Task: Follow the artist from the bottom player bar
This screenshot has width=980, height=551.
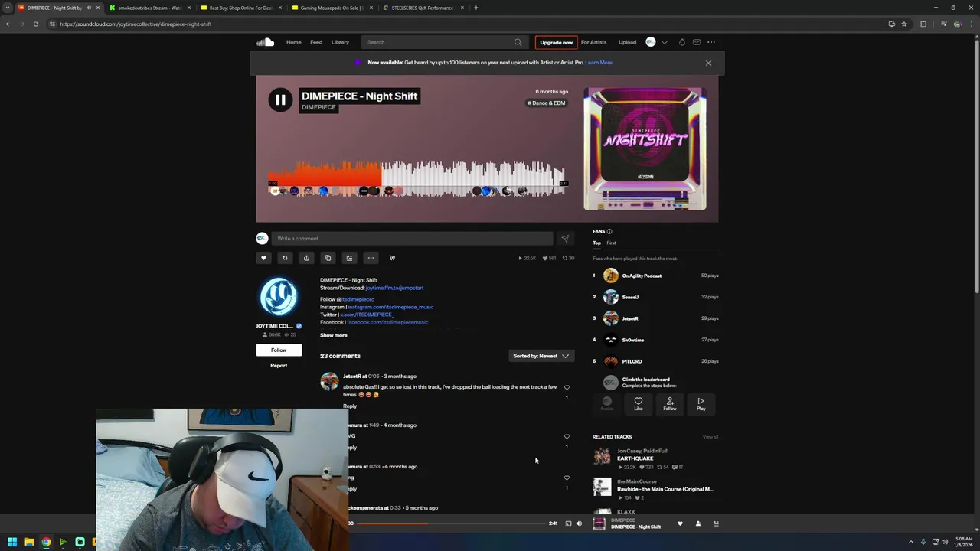Action: pyautogui.click(x=698, y=523)
